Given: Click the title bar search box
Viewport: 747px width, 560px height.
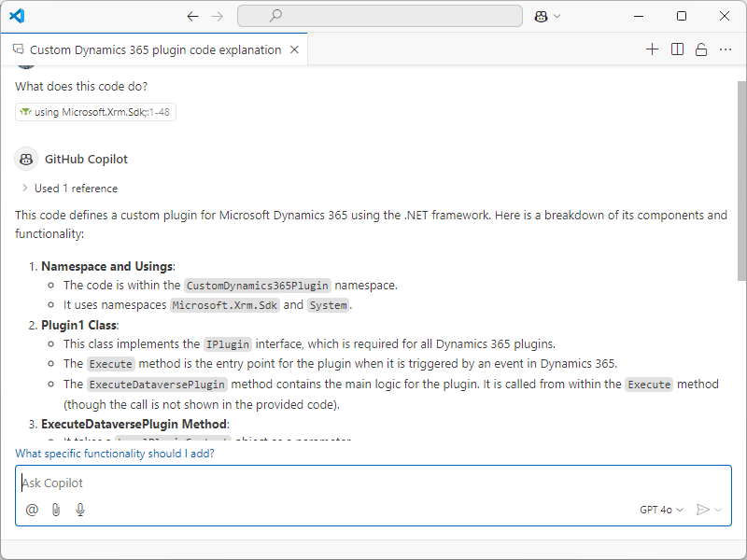Looking at the screenshot, I should click(x=379, y=15).
